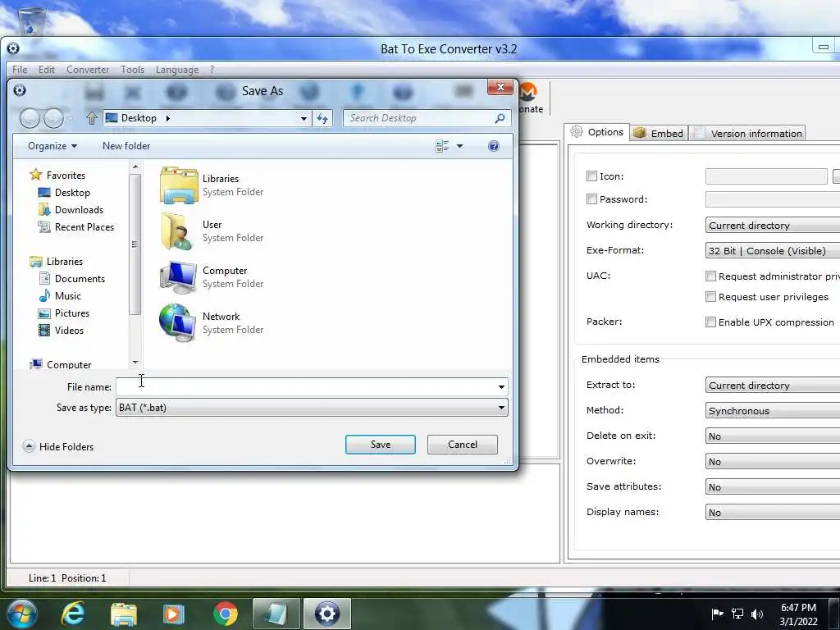The image size is (840, 630).
Task: Open the Save as type dropdown
Action: click(312, 408)
